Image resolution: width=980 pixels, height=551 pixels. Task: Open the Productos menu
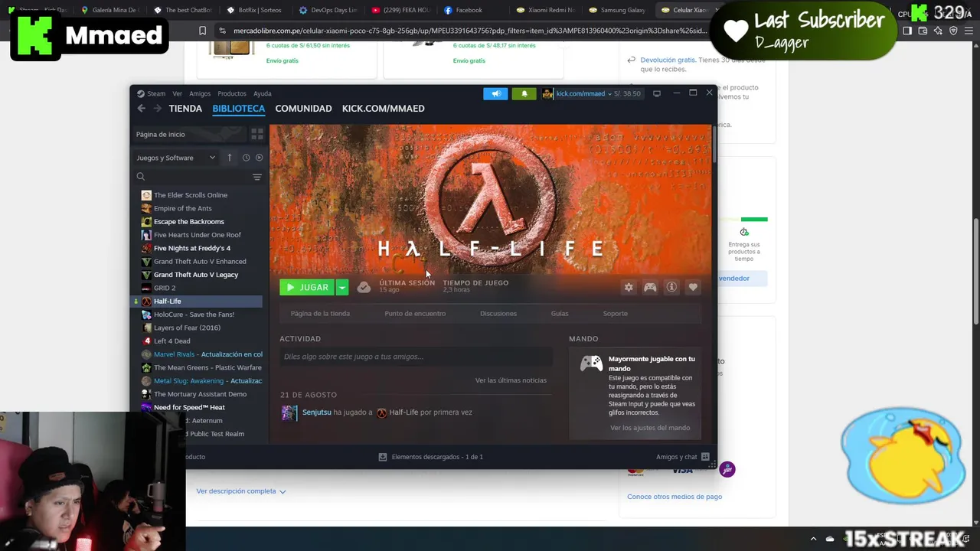point(232,93)
